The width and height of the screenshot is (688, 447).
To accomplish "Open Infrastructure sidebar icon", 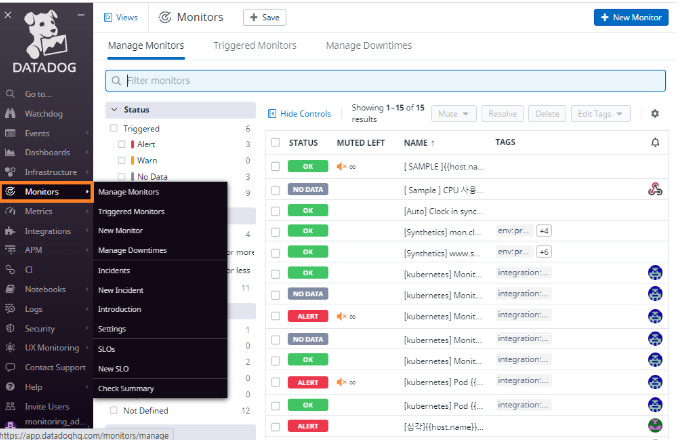I will point(10,172).
